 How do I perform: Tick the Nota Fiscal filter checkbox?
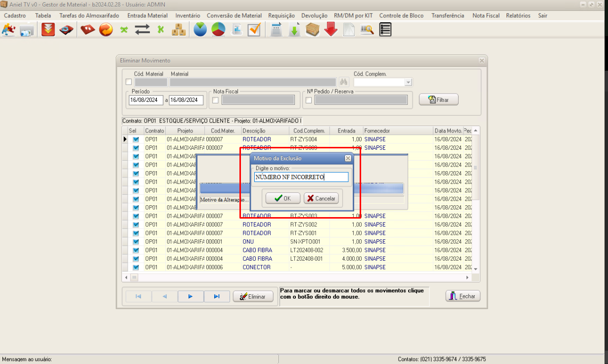(x=215, y=100)
